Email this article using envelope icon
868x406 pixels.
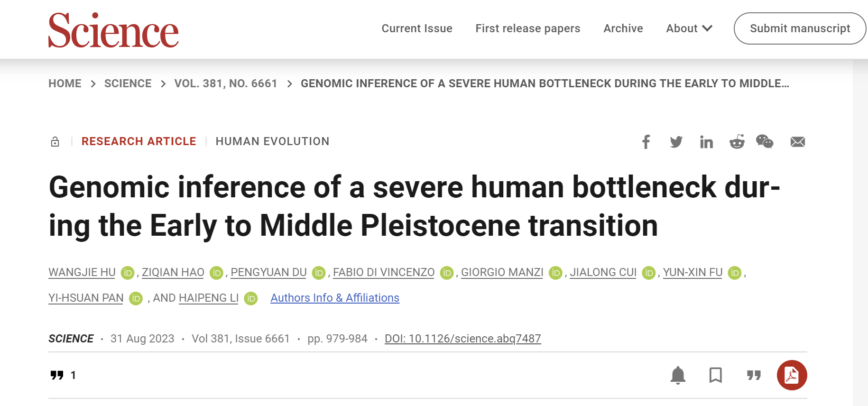click(x=797, y=142)
